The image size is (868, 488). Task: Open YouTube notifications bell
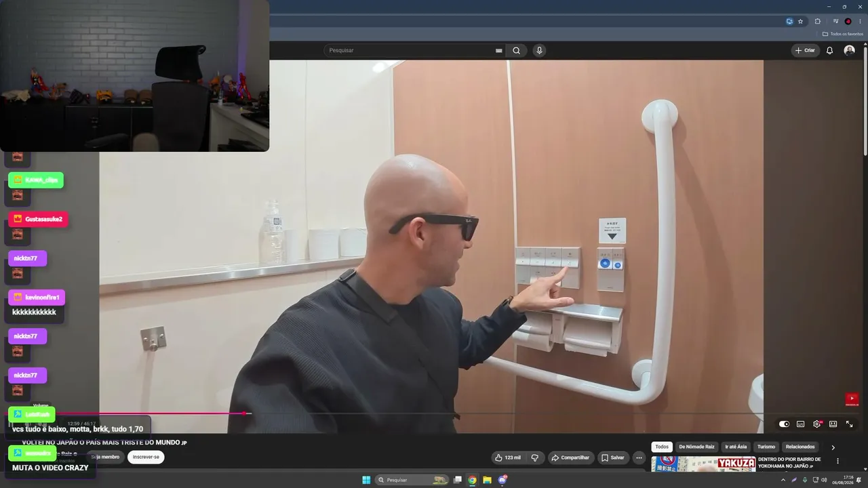tap(829, 50)
